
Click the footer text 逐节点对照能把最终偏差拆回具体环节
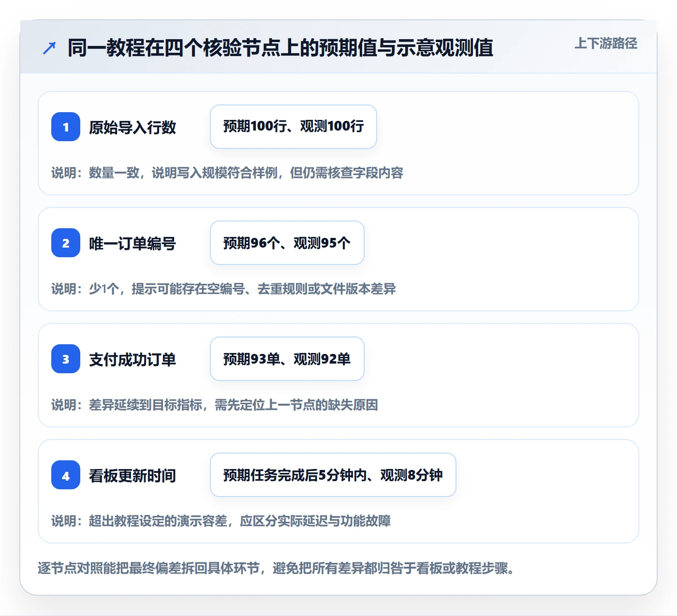(x=149, y=568)
